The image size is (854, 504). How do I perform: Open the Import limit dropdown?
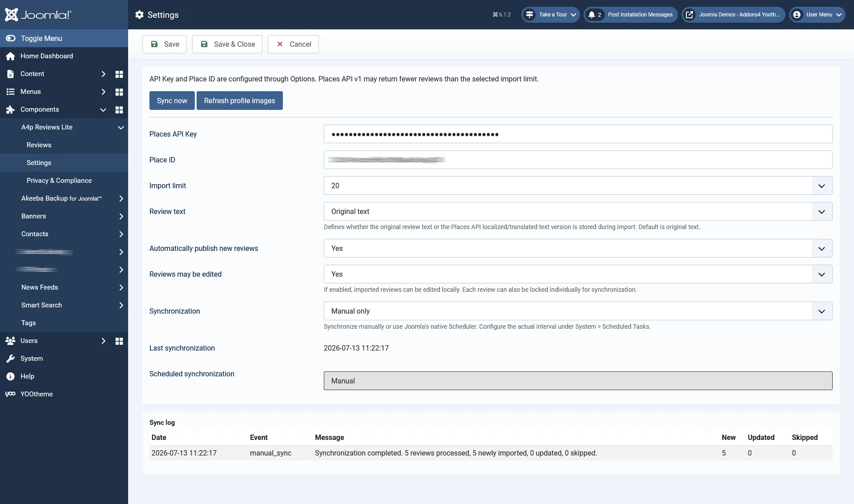tap(578, 185)
